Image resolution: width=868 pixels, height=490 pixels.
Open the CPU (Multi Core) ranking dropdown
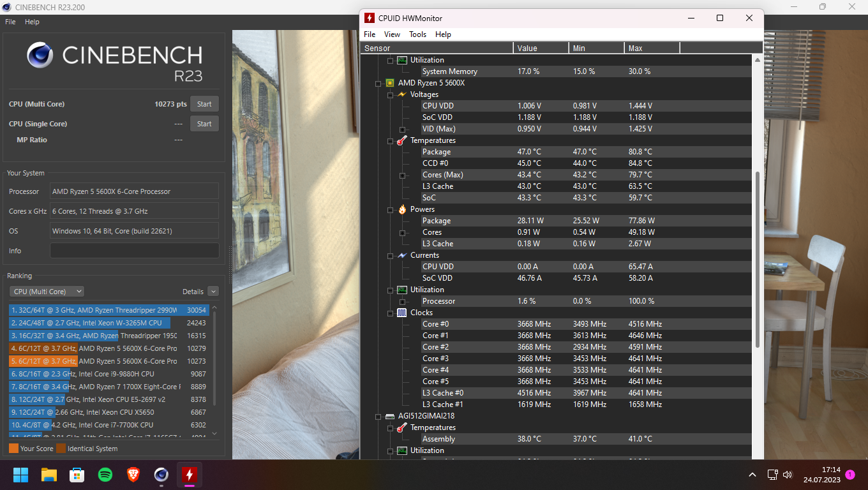[47, 292]
